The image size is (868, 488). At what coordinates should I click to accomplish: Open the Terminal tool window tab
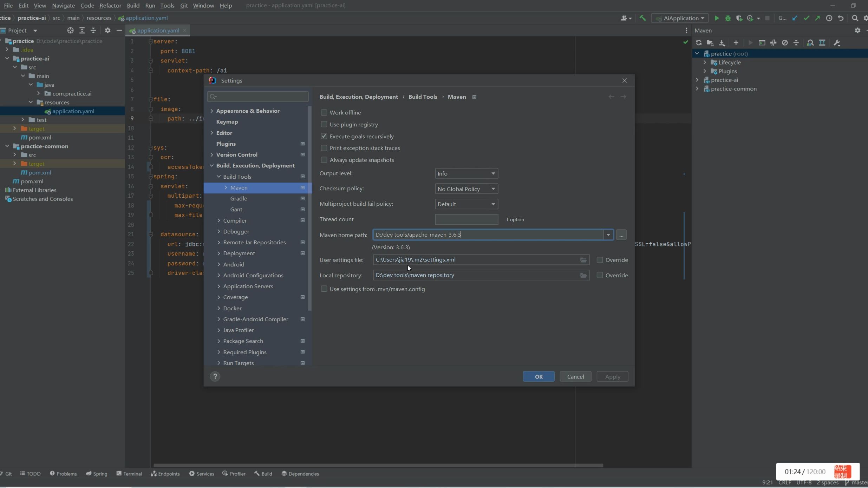click(129, 474)
